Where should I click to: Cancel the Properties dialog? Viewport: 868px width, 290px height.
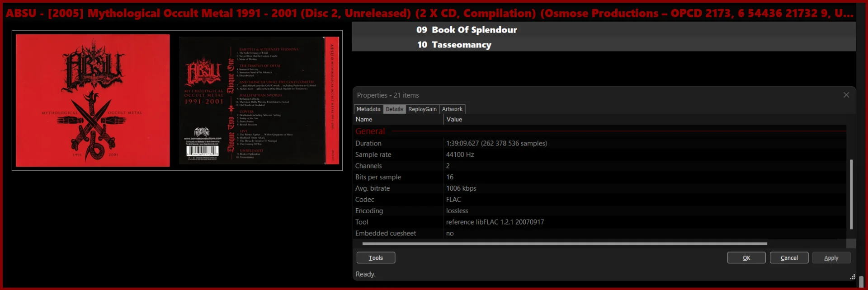tap(789, 257)
